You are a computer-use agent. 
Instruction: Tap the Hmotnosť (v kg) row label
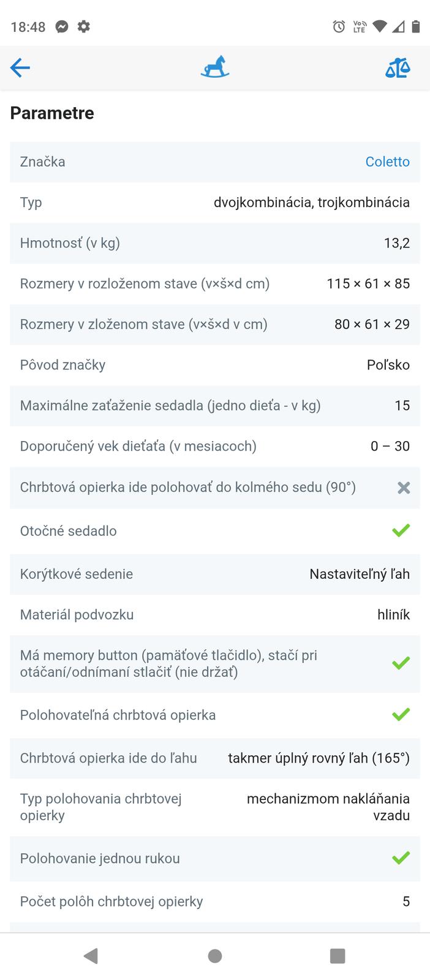click(x=70, y=243)
